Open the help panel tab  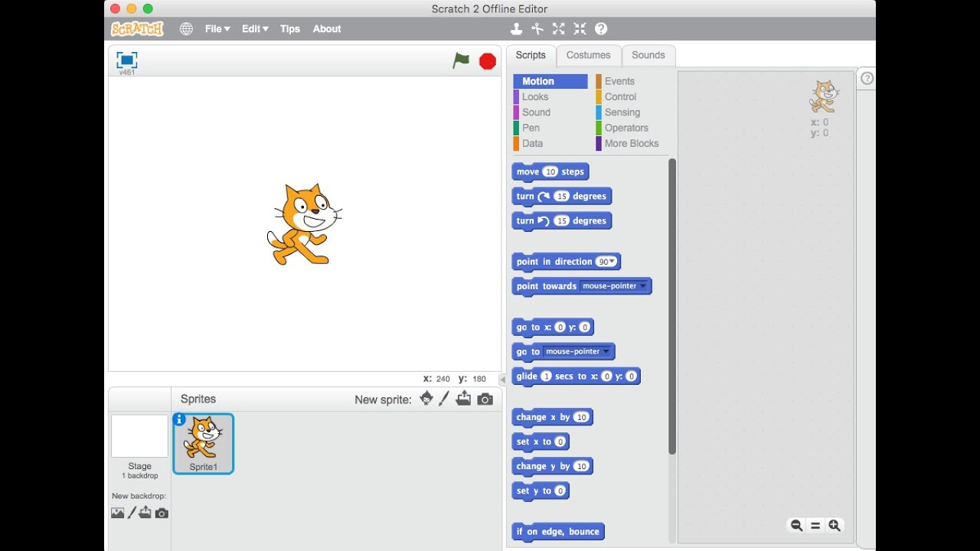(866, 78)
